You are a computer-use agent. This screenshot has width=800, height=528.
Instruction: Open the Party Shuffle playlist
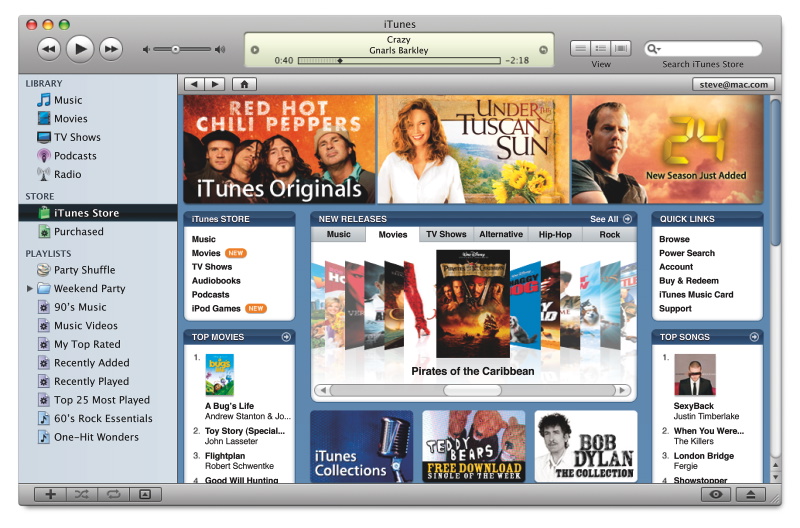[x=84, y=270]
